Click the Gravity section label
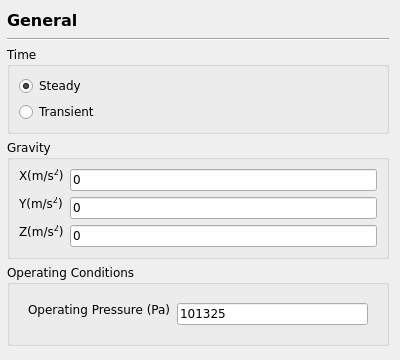 (x=29, y=148)
